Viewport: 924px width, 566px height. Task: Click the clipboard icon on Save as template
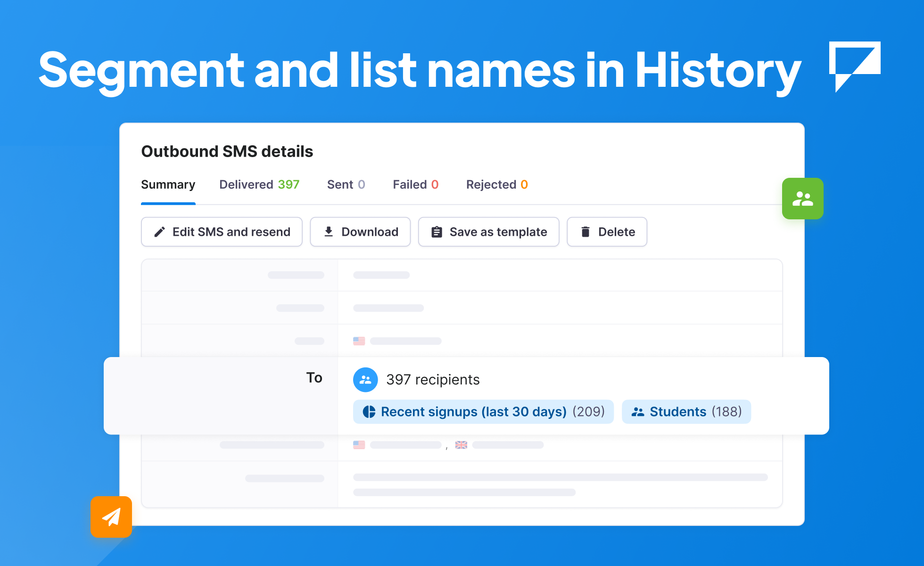click(436, 232)
